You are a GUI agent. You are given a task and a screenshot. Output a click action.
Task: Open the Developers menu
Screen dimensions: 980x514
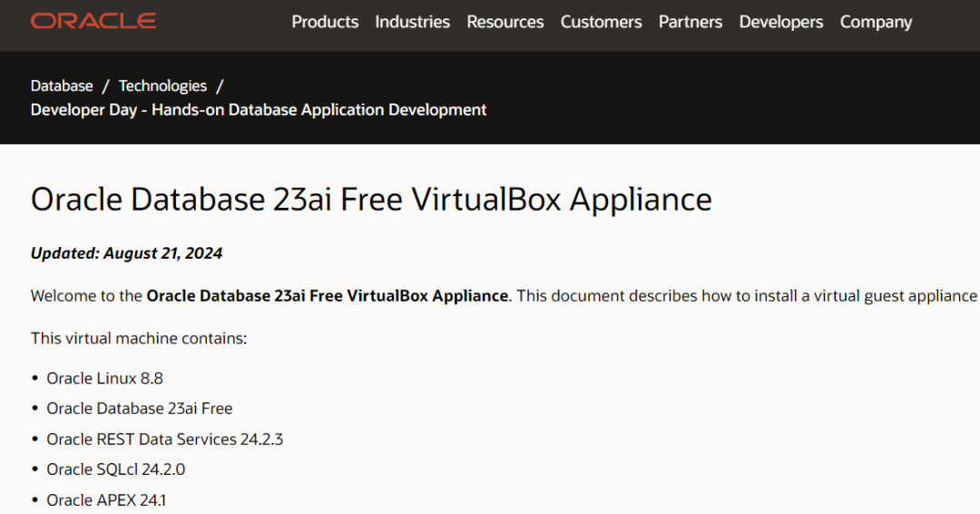tap(780, 22)
